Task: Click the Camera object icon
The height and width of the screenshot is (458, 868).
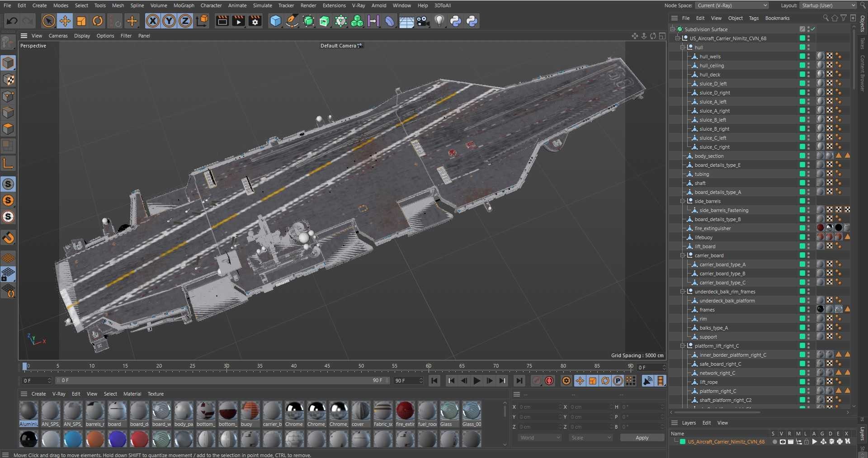Action: click(x=423, y=21)
